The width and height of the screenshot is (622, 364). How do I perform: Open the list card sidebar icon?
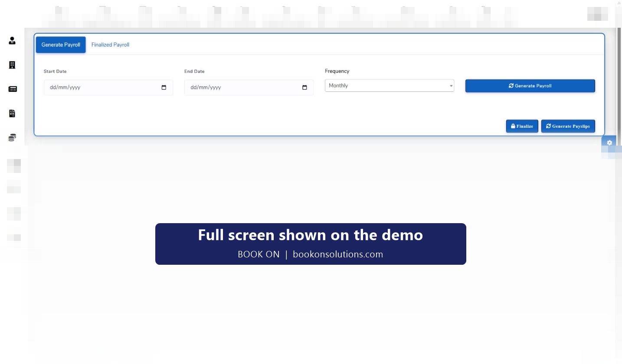coord(13,89)
